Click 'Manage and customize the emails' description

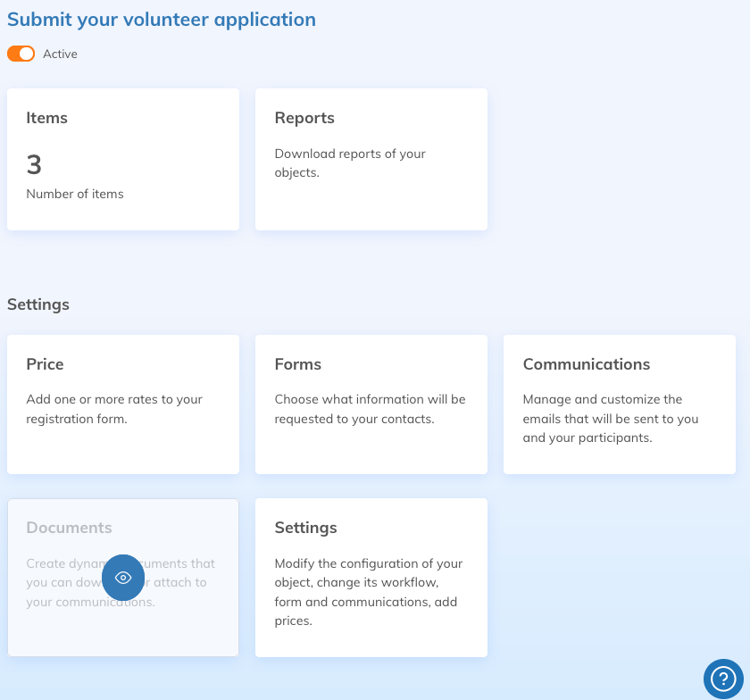click(611, 419)
